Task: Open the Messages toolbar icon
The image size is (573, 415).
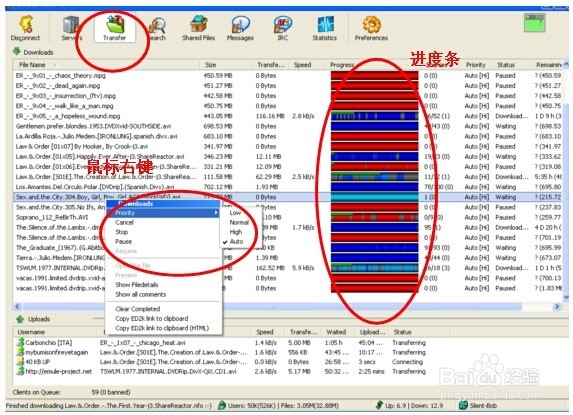Action: (x=240, y=28)
